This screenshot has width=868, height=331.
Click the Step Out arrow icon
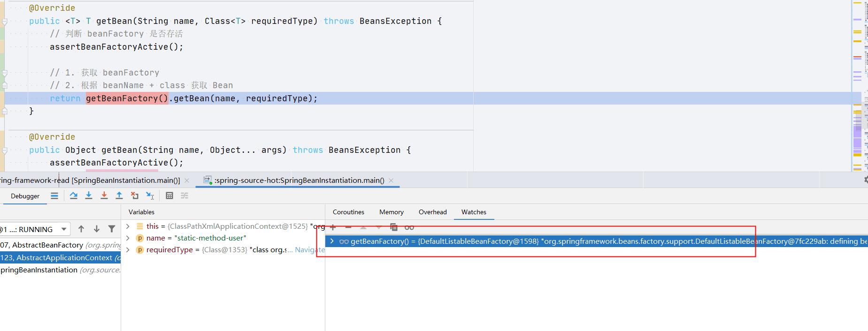[x=119, y=196]
